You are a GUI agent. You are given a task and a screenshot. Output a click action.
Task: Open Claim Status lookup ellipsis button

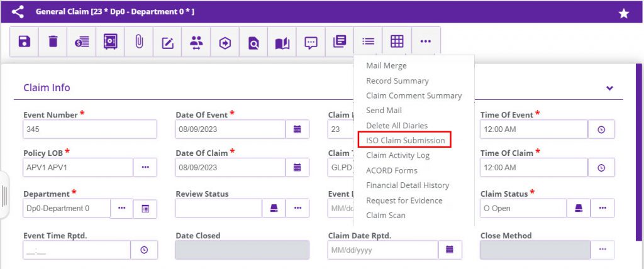point(602,208)
